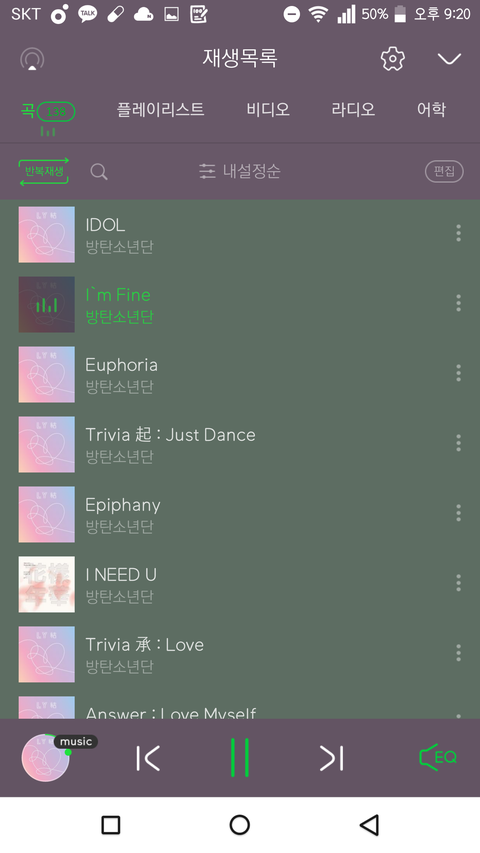Open more options for Epiphany
Image resolution: width=480 pixels, height=853 pixels.
[x=458, y=512]
